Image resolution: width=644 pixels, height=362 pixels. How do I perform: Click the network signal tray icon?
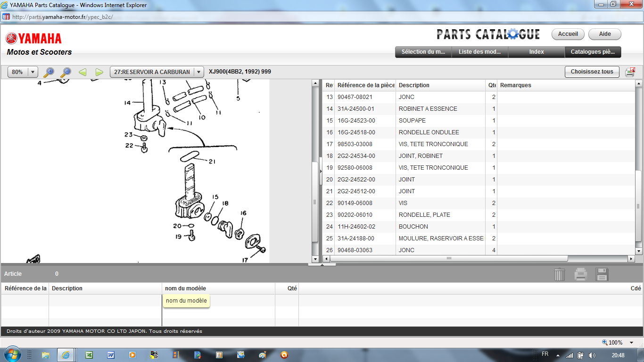(570, 355)
